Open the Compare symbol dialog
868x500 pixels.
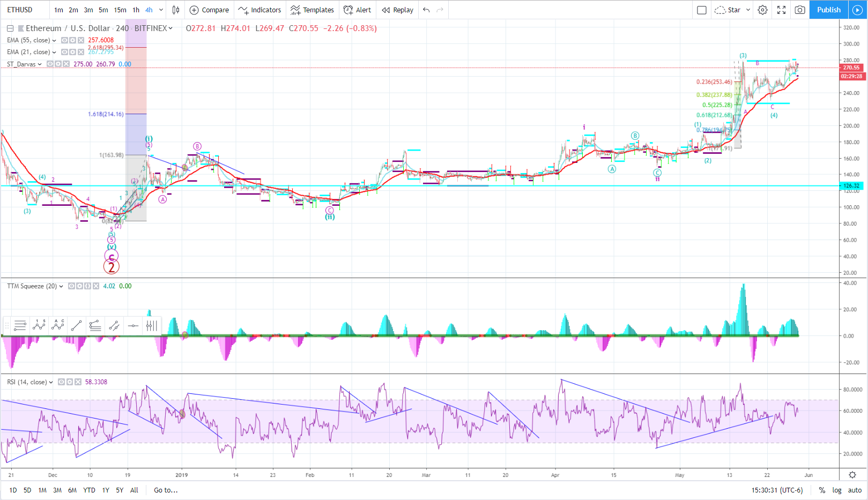(x=209, y=10)
